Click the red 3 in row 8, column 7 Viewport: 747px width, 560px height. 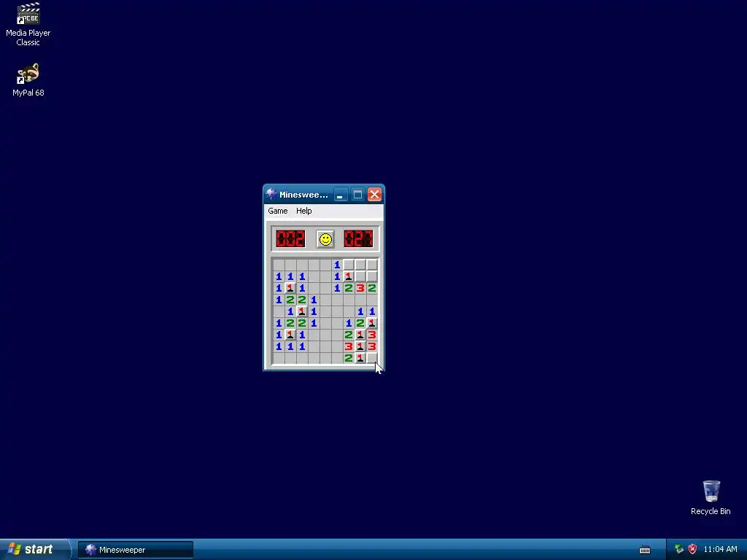349,346
